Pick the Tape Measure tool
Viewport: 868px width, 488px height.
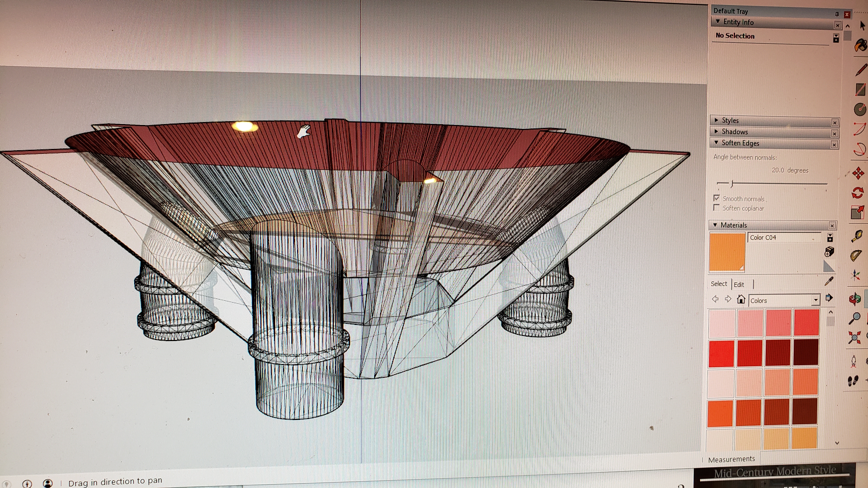click(x=857, y=236)
